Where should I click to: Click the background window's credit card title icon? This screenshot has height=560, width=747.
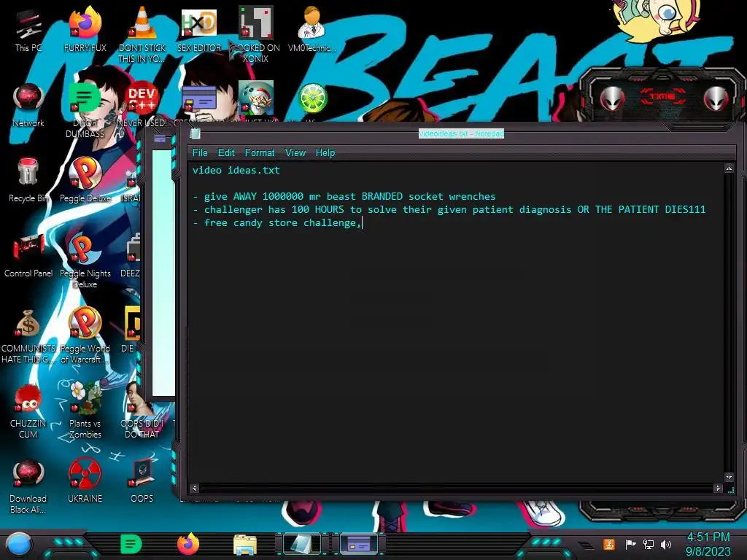click(x=160, y=139)
